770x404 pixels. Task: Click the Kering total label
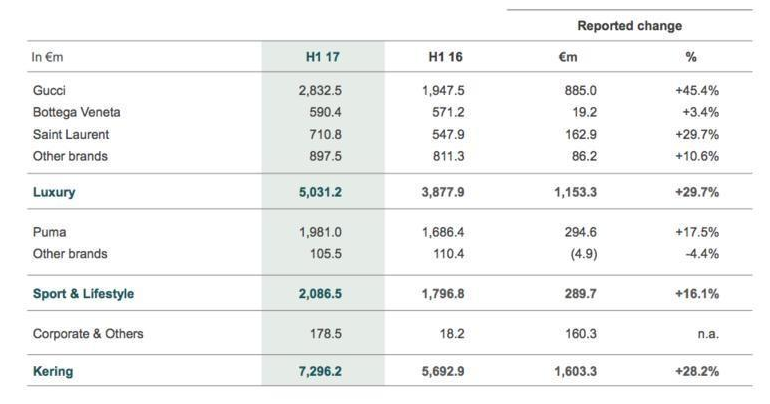click(x=53, y=371)
